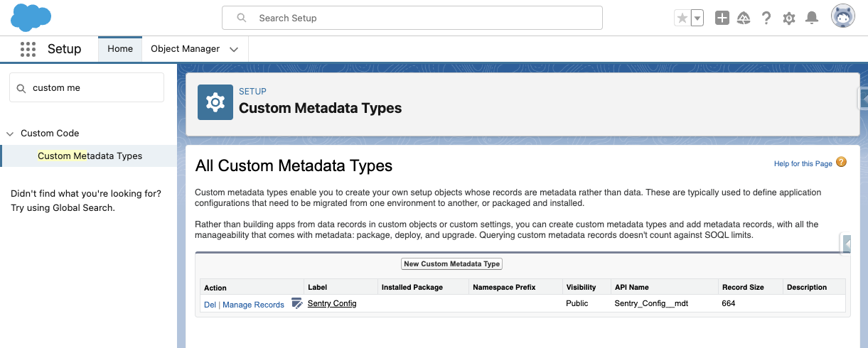Click the Public visibility cell
Screen dimensions: 868x348
click(577, 303)
